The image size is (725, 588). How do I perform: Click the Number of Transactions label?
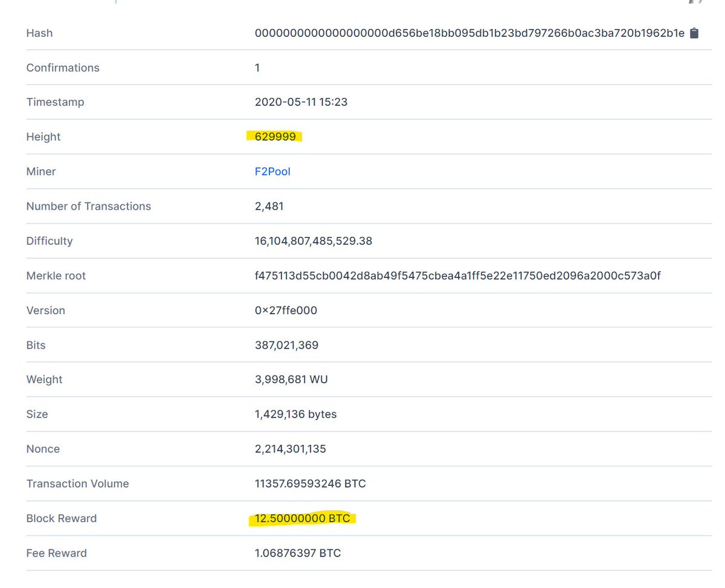89,206
